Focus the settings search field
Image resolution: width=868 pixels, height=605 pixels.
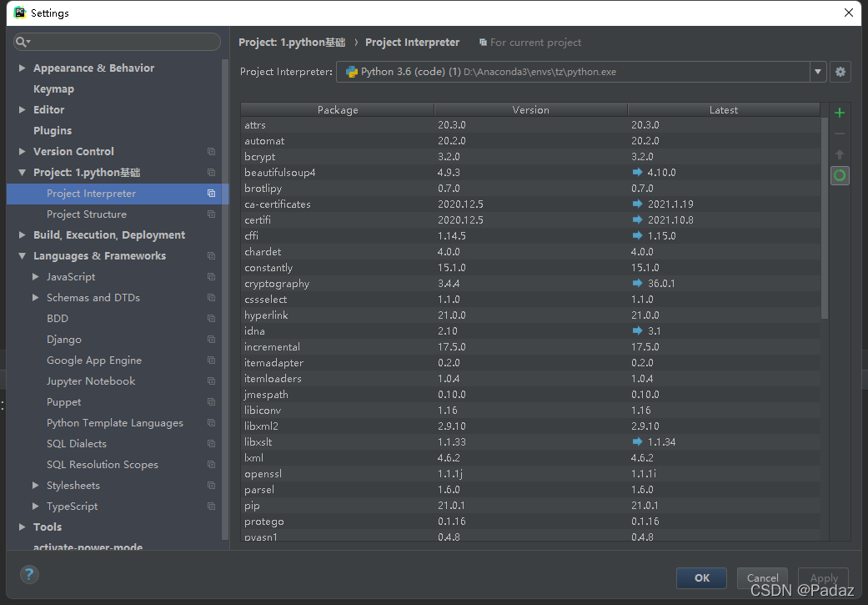pyautogui.click(x=117, y=42)
